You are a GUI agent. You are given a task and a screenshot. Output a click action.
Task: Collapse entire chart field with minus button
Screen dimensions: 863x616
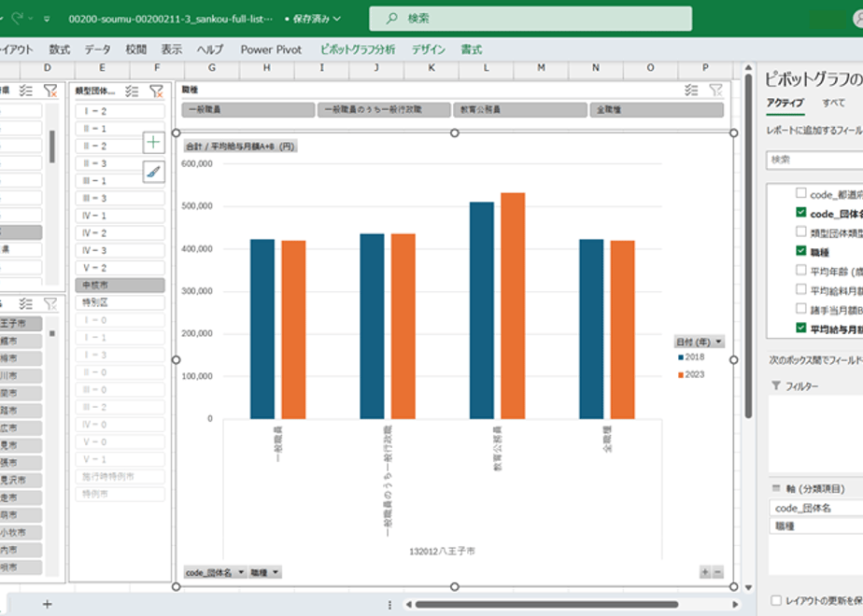717,572
